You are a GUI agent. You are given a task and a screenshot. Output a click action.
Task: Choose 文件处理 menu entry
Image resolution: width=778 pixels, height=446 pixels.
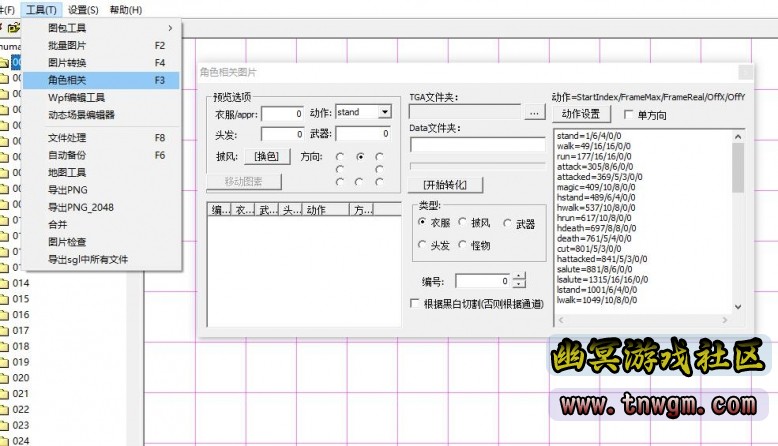(x=101, y=138)
